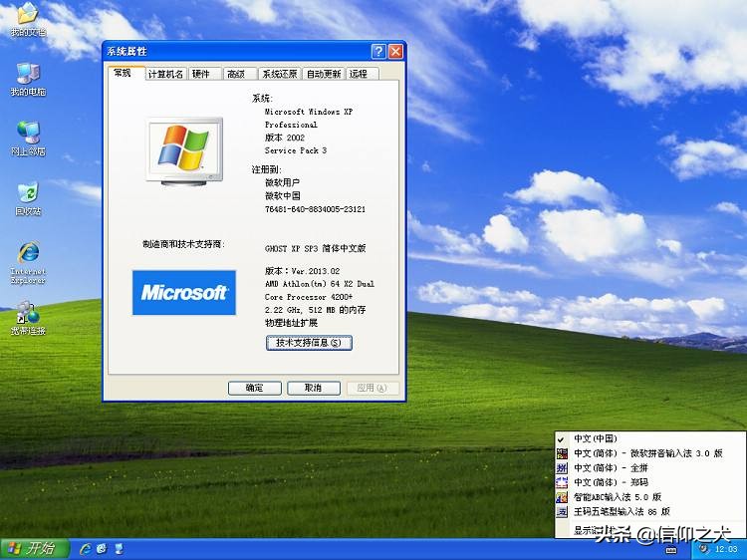Click the text '版本：Ver.2013.02'
Image resolution: width=747 pixels, height=560 pixels.
coord(302,271)
